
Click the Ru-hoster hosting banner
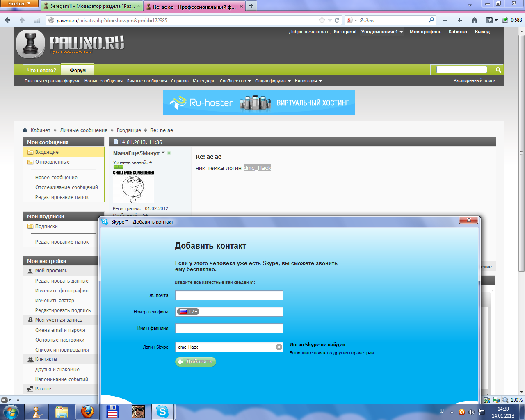click(x=259, y=103)
